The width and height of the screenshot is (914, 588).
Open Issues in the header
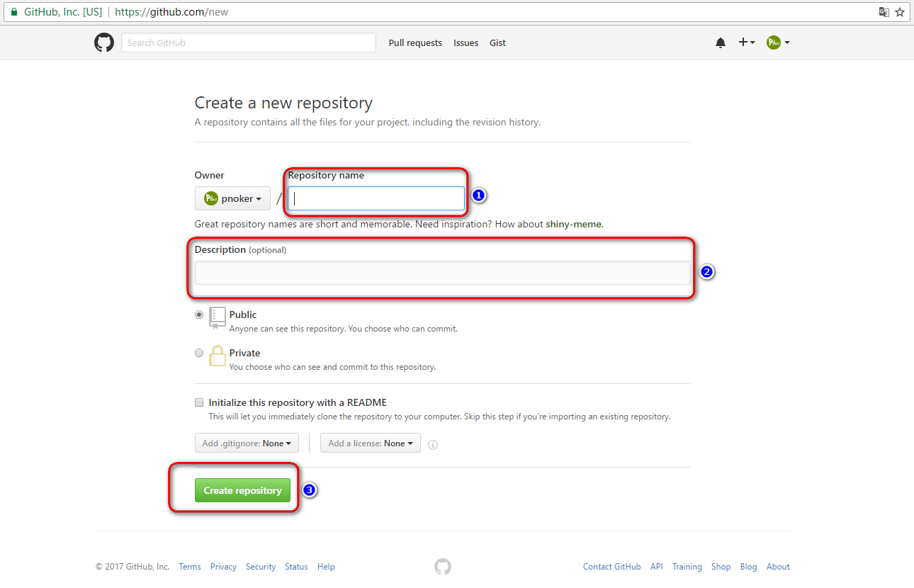tap(466, 43)
